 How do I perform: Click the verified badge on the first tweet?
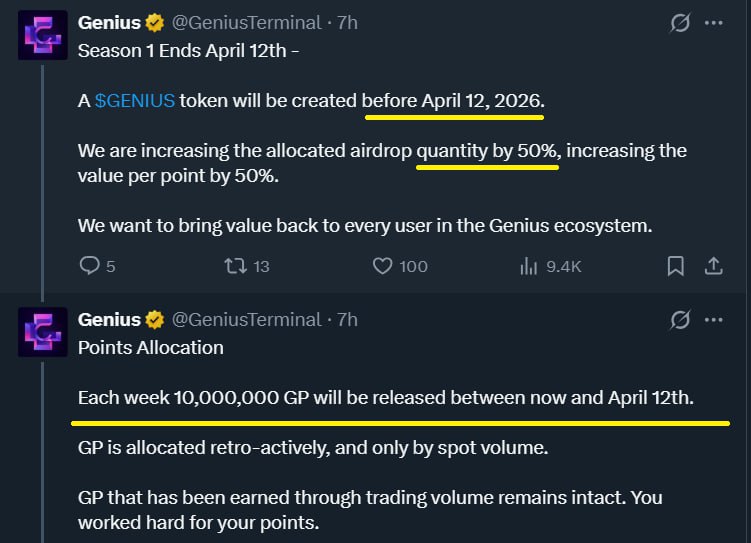[156, 22]
